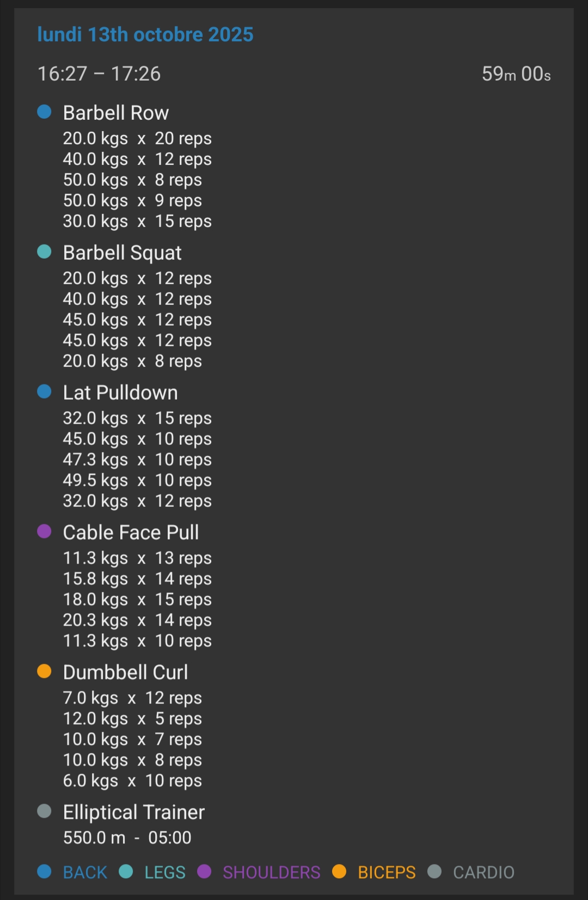Viewport: 588px width, 900px height.
Task: Click the purple dot beside Cable Face Pull
Action: (x=44, y=532)
